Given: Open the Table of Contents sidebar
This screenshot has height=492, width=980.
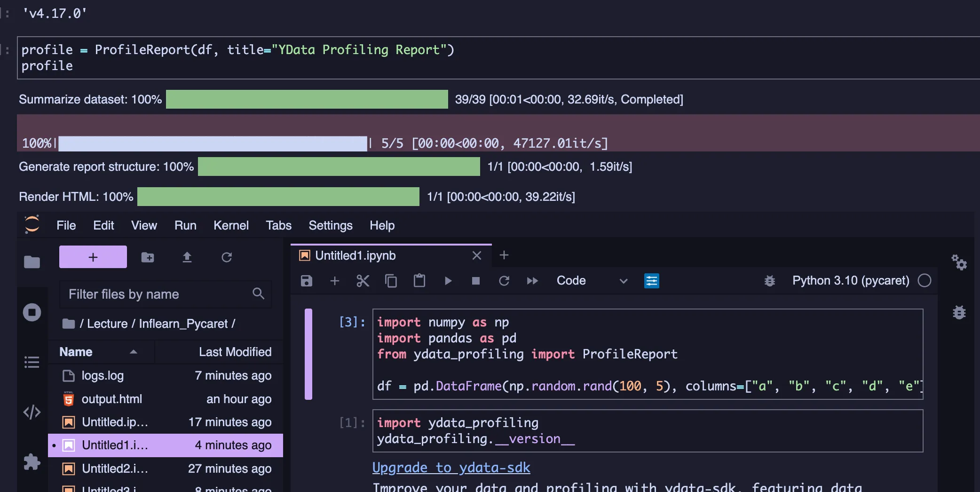Looking at the screenshot, I should (x=32, y=362).
